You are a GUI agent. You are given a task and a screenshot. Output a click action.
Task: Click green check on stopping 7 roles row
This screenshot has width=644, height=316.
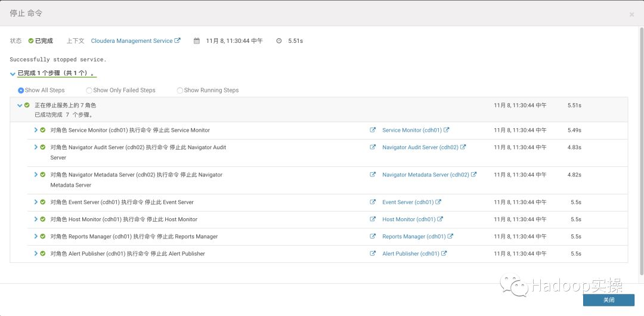[27, 105]
